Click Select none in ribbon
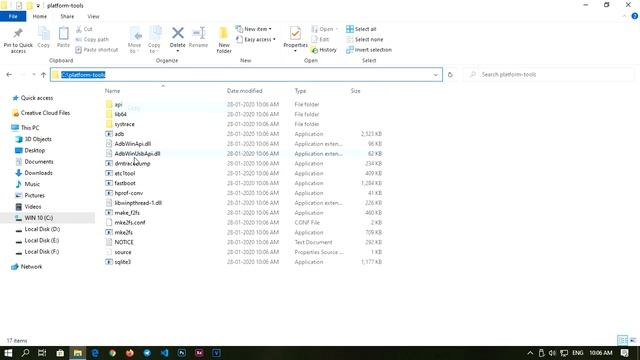 click(365, 39)
